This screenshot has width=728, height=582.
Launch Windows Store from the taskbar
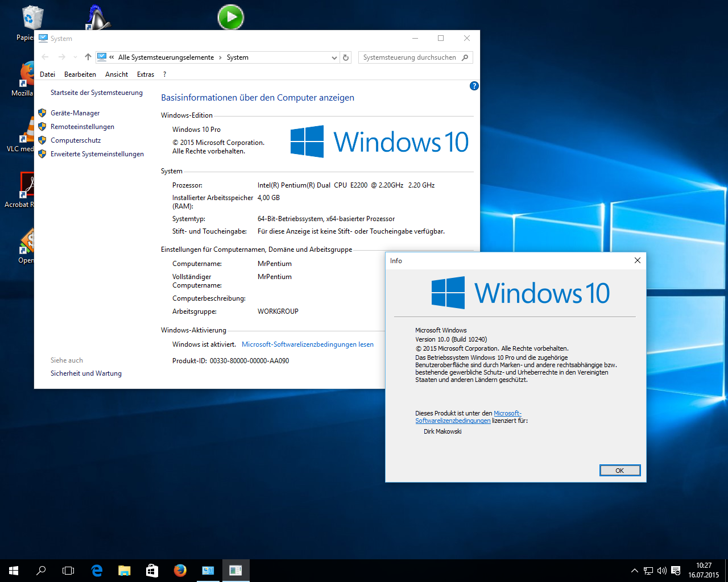(x=152, y=570)
